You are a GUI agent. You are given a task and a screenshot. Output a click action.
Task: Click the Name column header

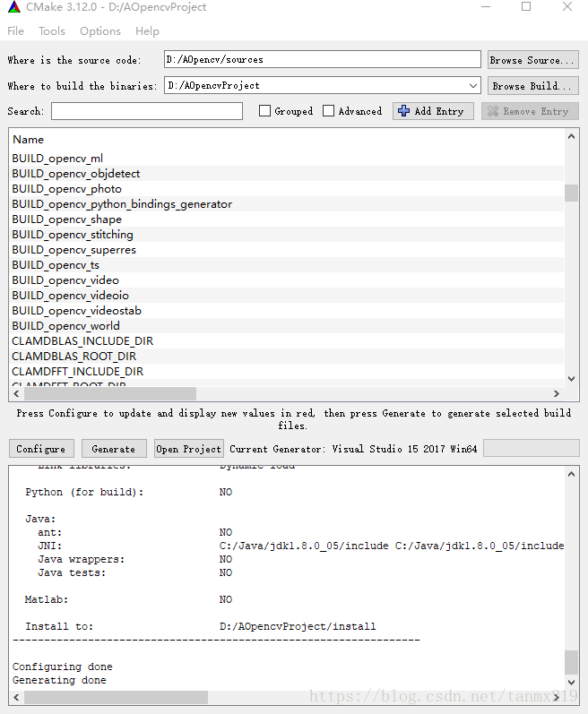pyautogui.click(x=29, y=140)
